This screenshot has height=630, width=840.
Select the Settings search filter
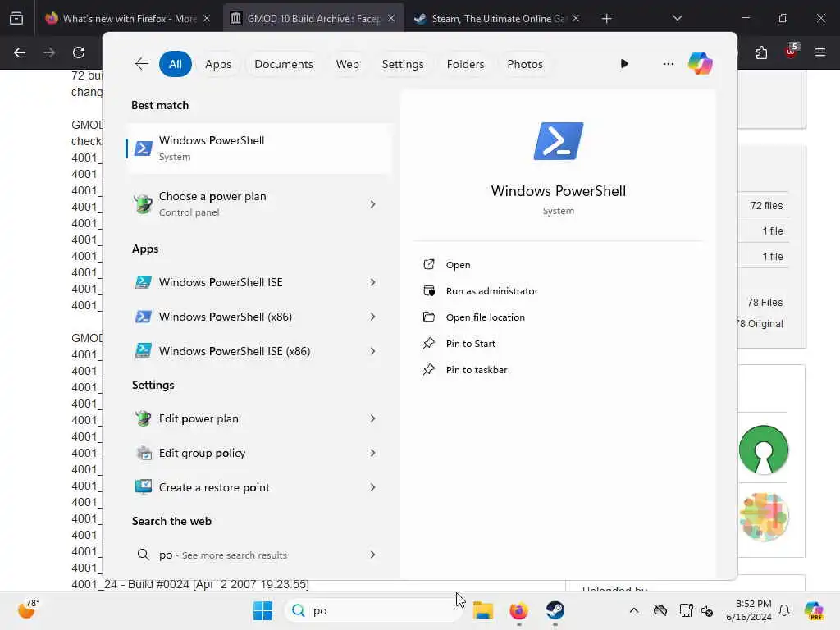[402, 64]
